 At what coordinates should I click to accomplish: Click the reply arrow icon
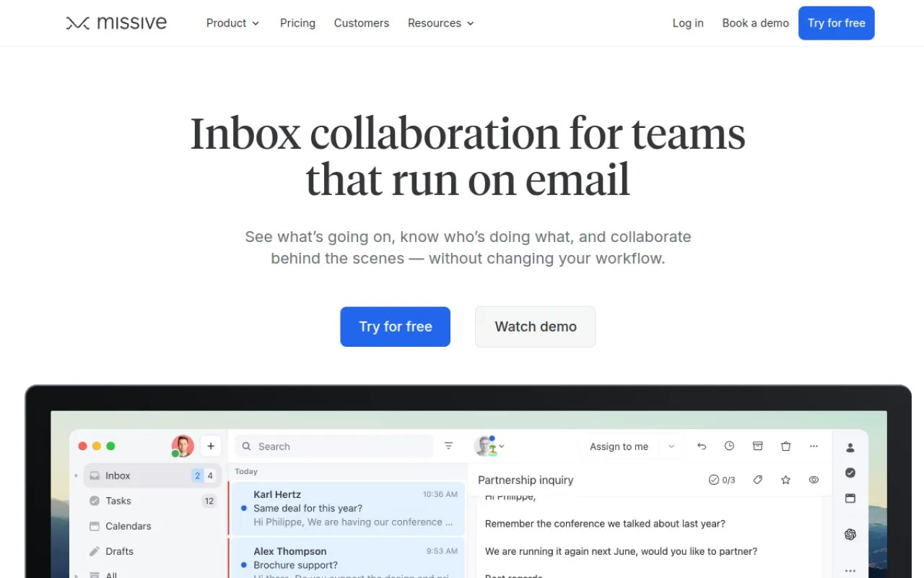pos(702,447)
